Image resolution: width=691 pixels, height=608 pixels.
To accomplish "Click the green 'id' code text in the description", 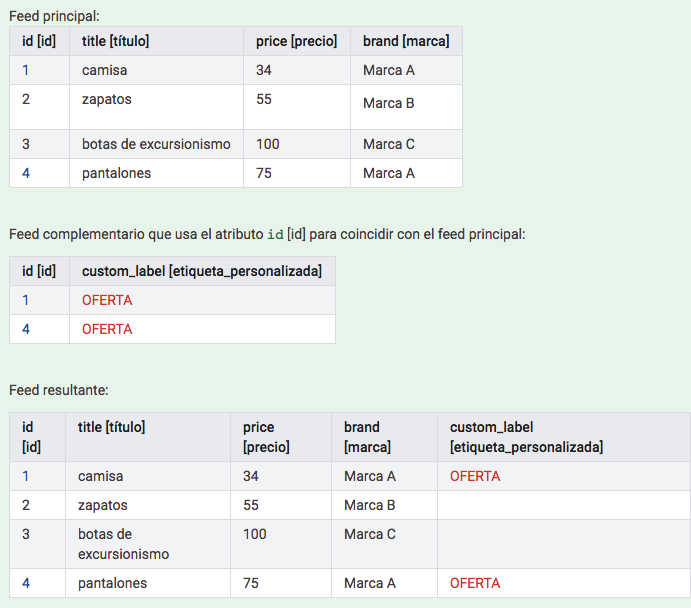I will click(x=275, y=234).
